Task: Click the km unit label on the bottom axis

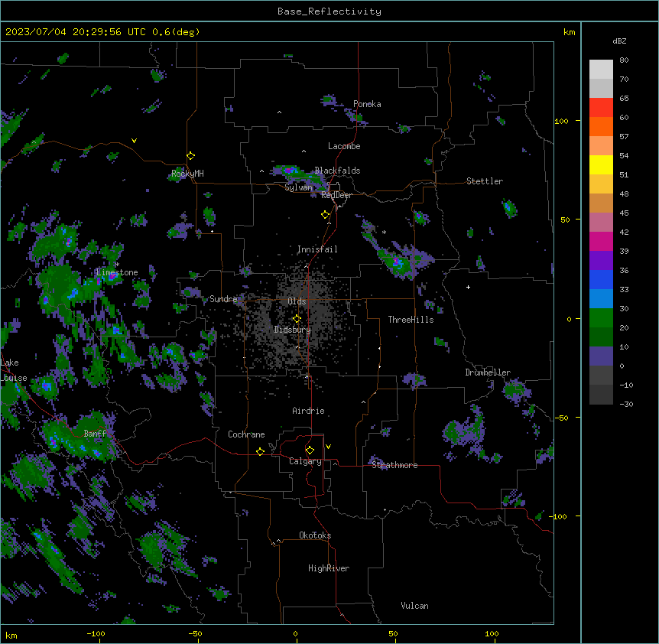Action: 11,635
